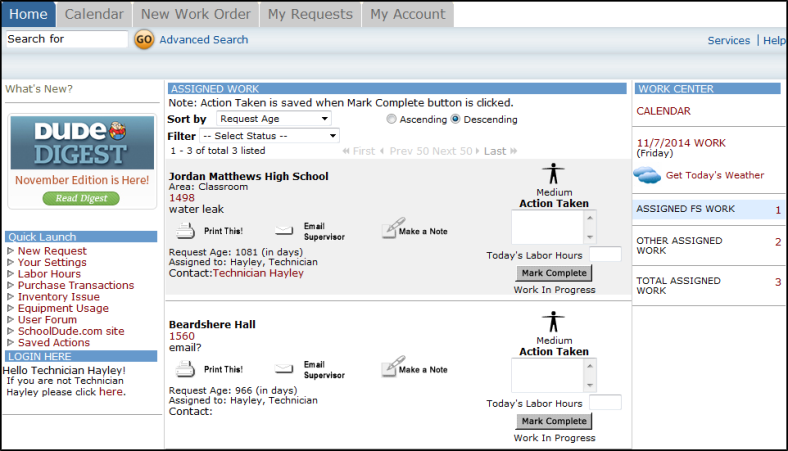Viewport: 788px width, 451px height.
Task: Click the printer icon for Jordan Matthews request
Action: 187,231
